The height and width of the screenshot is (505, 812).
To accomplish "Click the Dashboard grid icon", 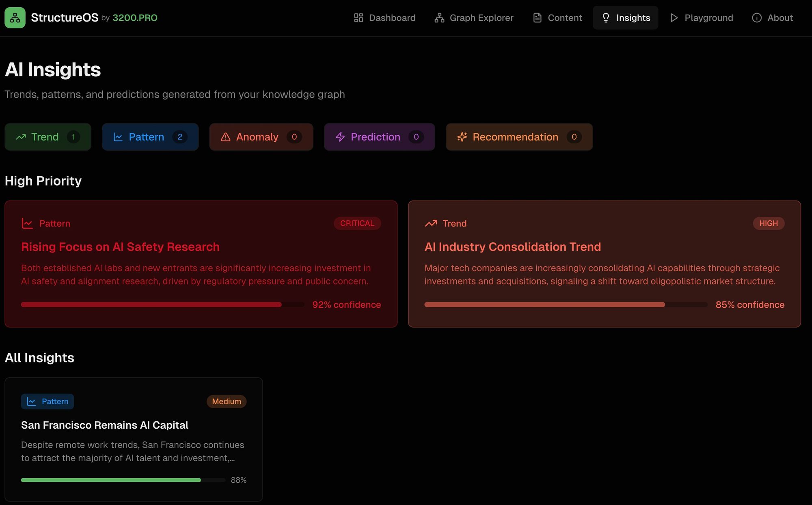I will coord(358,18).
